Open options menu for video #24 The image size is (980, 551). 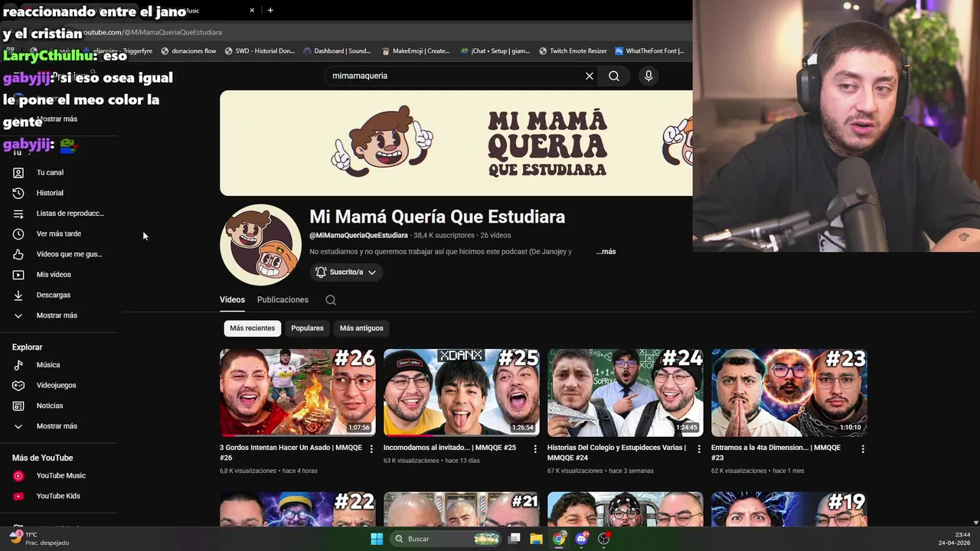(698, 449)
